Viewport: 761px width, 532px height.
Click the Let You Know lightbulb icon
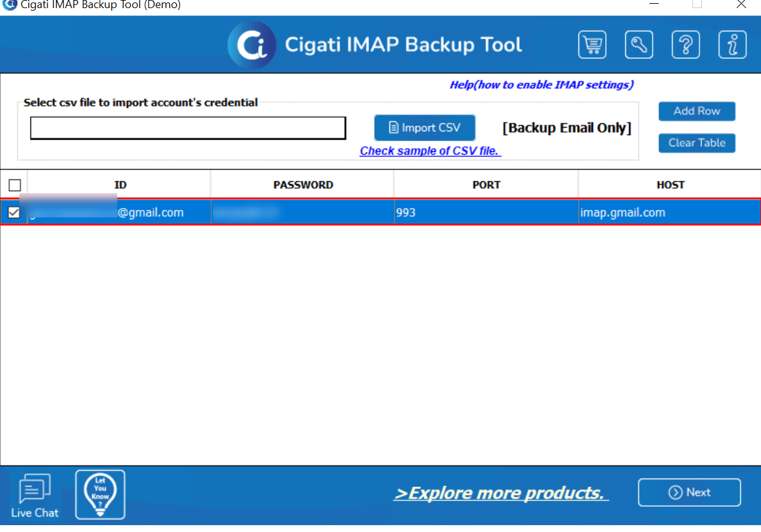point(100,495)
